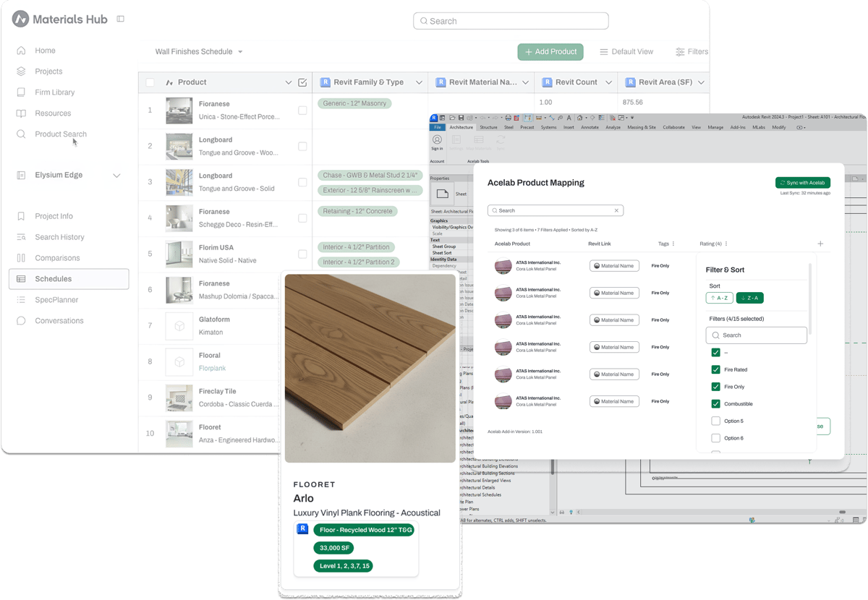Click the Materials Hub logo icon
Screen dimensions: 868x600
pos(20,20)
